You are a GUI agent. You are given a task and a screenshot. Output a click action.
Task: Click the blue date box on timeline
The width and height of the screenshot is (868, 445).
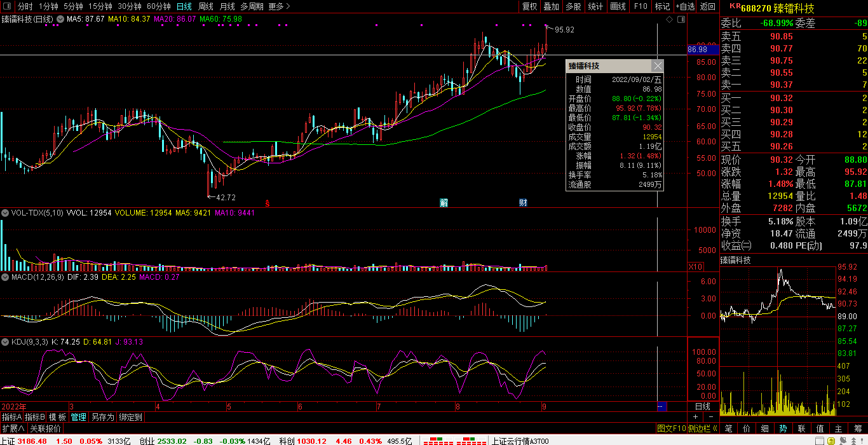[661, 406]
